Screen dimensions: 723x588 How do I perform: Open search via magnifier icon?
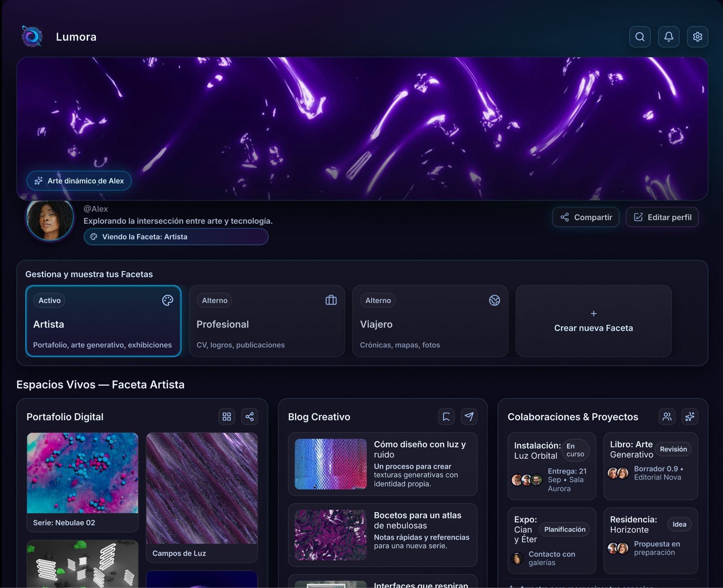(x=640, y=37)
